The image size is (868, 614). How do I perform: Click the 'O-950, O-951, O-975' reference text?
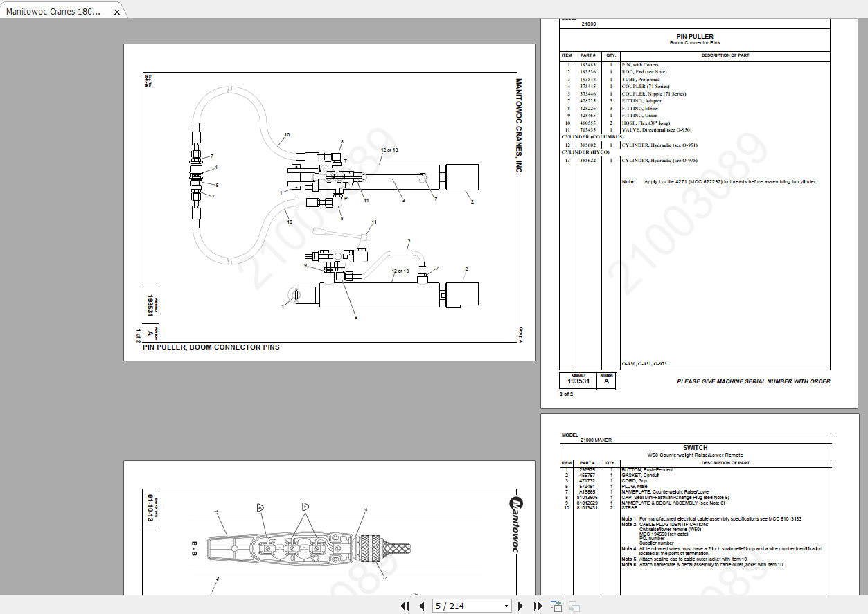(644, 364)
